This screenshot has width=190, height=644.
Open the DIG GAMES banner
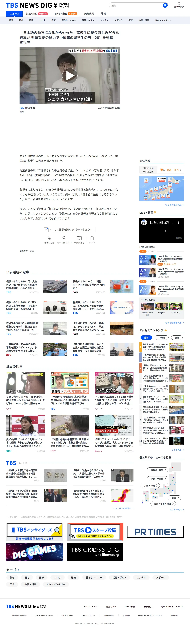pos(35,552)
